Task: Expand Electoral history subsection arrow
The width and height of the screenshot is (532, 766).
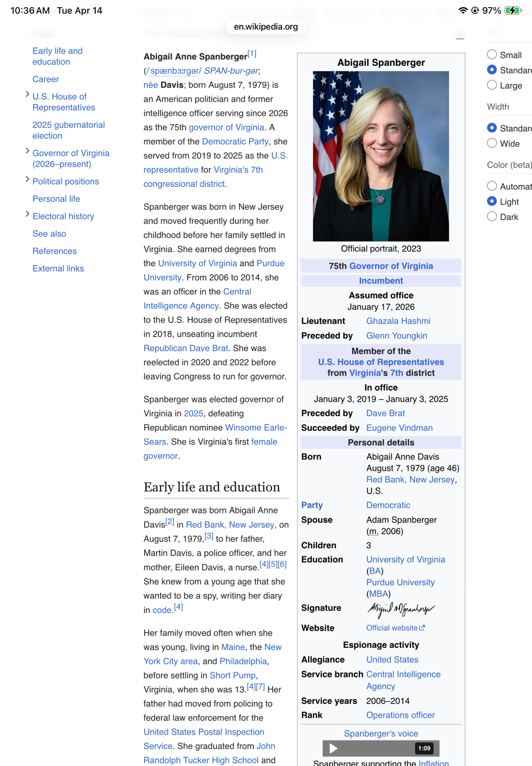Action: coord(27,214)
